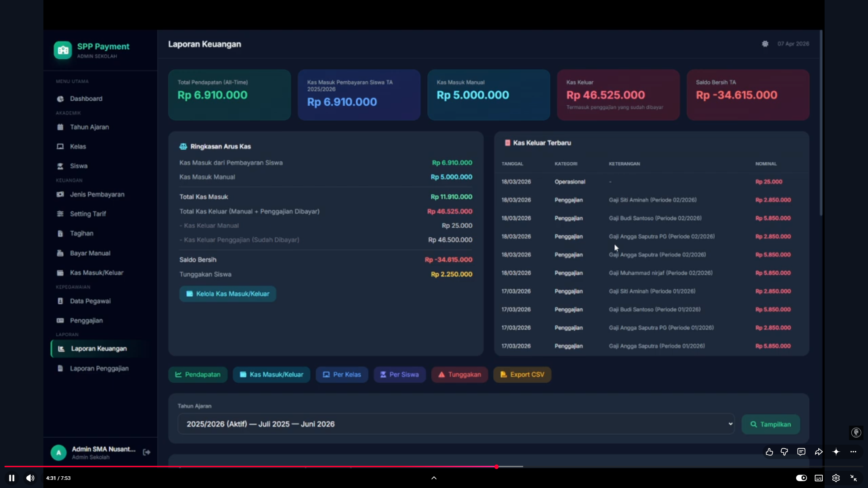The width and height of the screenshot is (868, 488).
Task: Click the Tampilkan search button
Action: pos(771,424)
